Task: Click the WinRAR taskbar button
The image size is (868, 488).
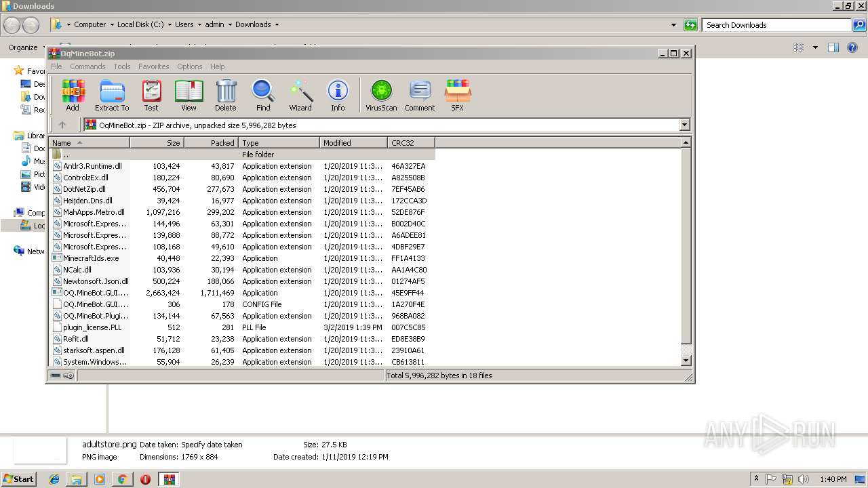Action: point(169,479)
